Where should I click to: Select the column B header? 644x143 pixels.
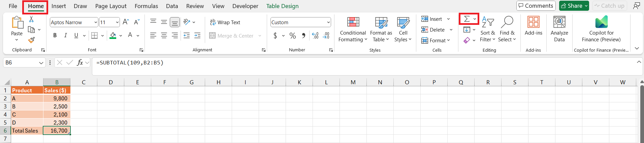coord(57,82)
